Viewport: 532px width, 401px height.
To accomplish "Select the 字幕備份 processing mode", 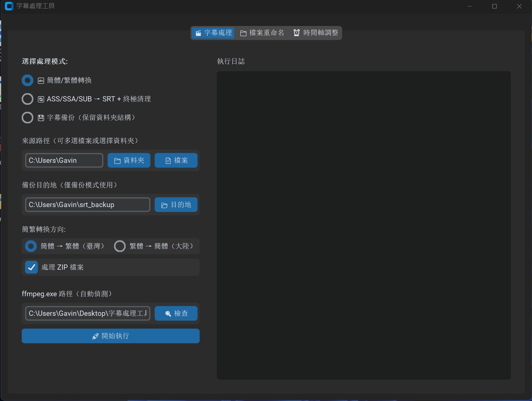I will (28, 117).
